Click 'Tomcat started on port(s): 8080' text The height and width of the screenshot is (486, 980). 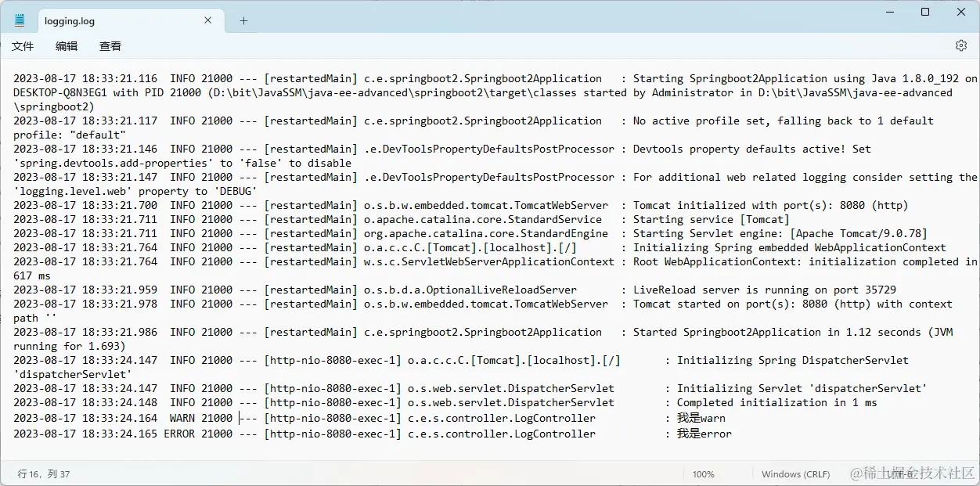tap(730, 304)
